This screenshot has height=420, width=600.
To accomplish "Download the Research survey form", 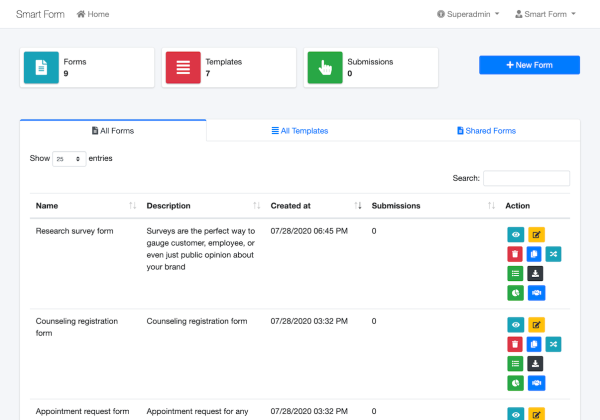I will click(536, 274).
